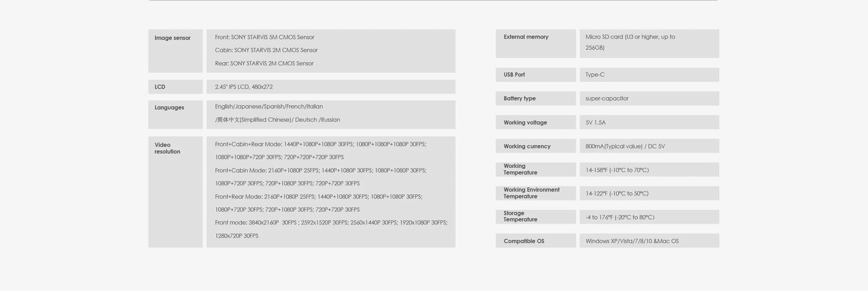Click the USB Port label
The height and width of the screenshot is (291, 868).
tap(514, 75)
